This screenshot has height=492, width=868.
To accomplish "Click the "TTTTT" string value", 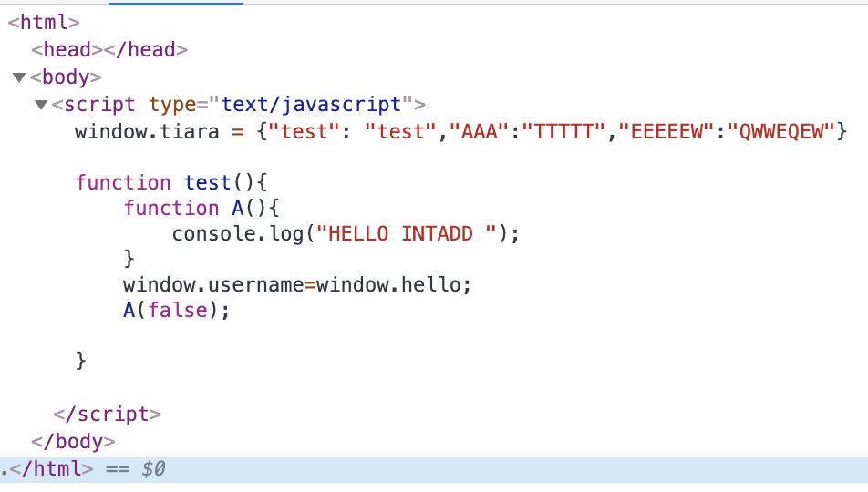I will click(x=563, y=132).
